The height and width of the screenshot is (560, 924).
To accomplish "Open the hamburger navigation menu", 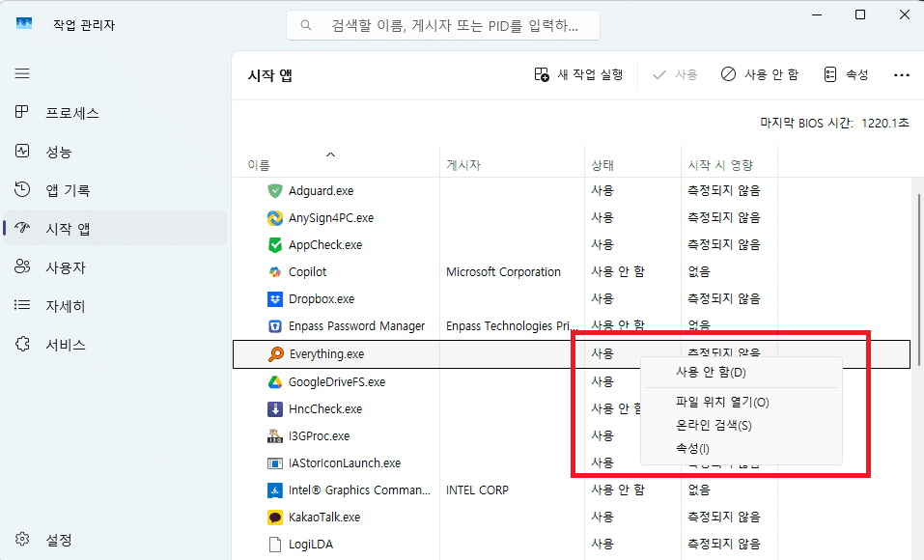I will (x=22, y=73).
